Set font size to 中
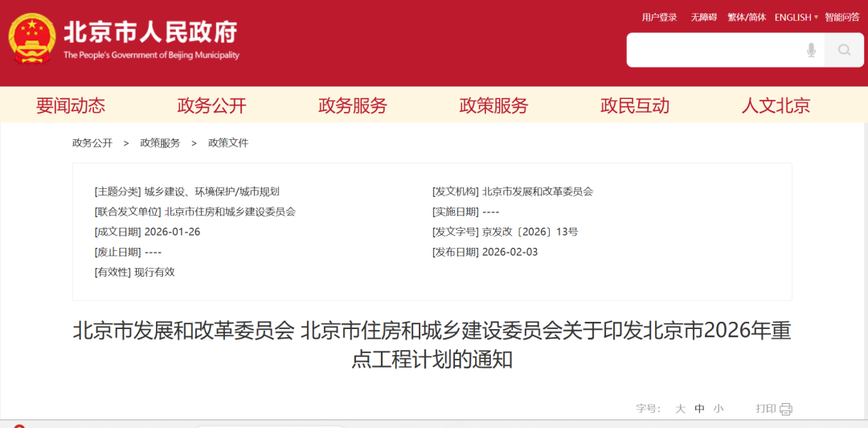This screenshot has width=868, height=428. pyautogui.click(x=700, y=409)
